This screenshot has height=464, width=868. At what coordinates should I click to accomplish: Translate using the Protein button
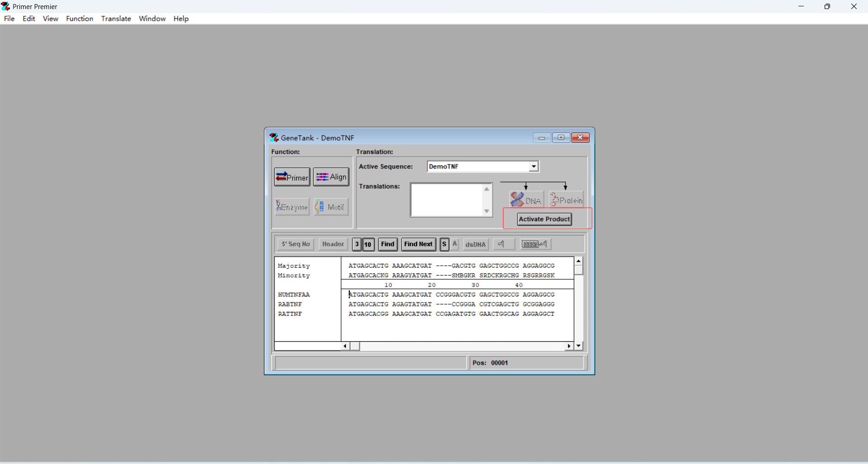(x=566, y=200)
